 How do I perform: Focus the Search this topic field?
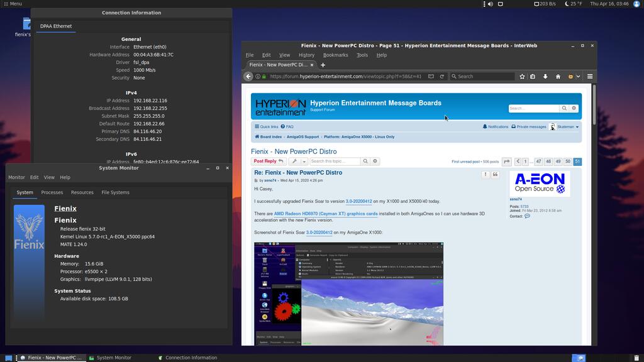(335, 162)
